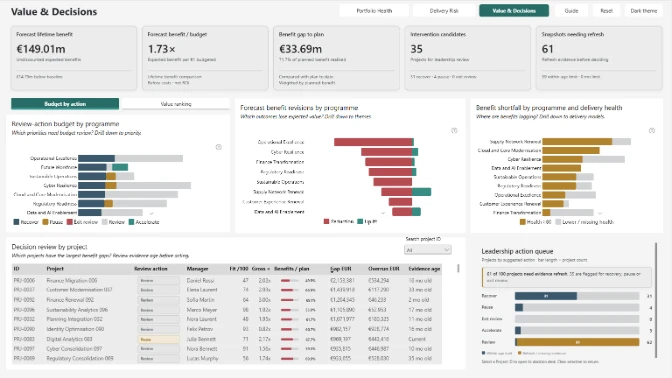Click the Forecast lifetime benefit card
This screenshot has width=672, height=378.
click(74, 58)
